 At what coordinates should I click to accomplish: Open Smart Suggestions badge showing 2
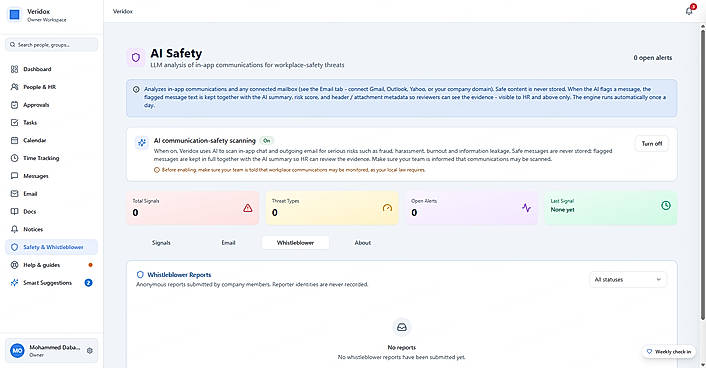coord(89,283)
